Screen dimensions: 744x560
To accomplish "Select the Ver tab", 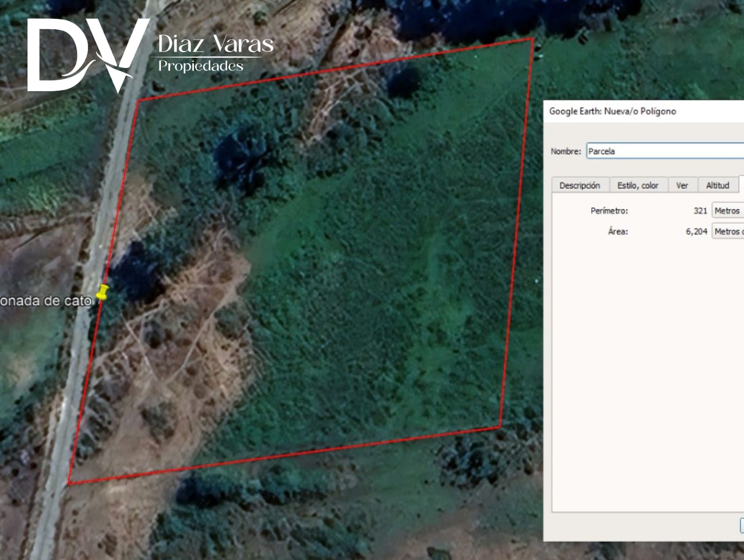I will point(682,185).
